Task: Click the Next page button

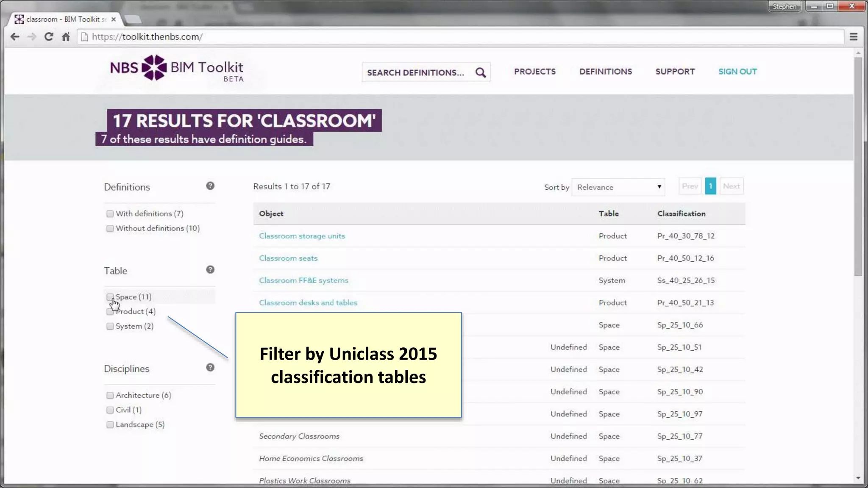Action: [732, 186]
